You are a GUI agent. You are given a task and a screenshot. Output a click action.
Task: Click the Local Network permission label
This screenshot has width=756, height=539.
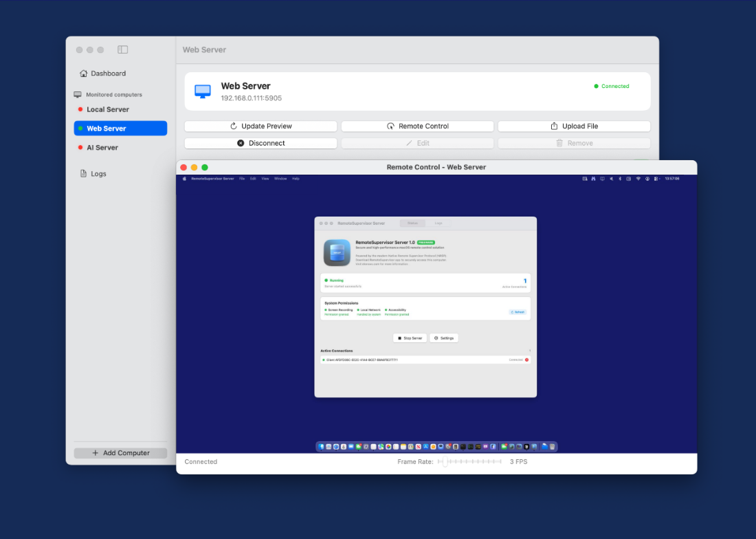[370, 310]
